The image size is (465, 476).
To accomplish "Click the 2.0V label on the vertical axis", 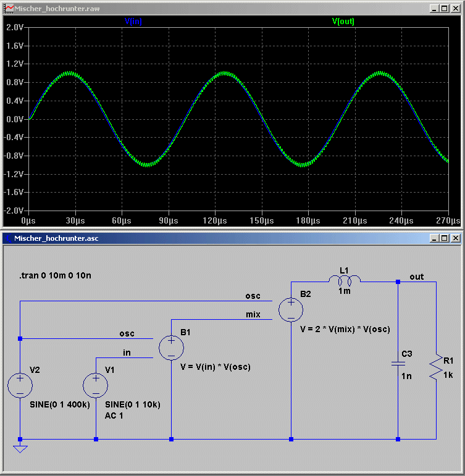I will 15,27.
